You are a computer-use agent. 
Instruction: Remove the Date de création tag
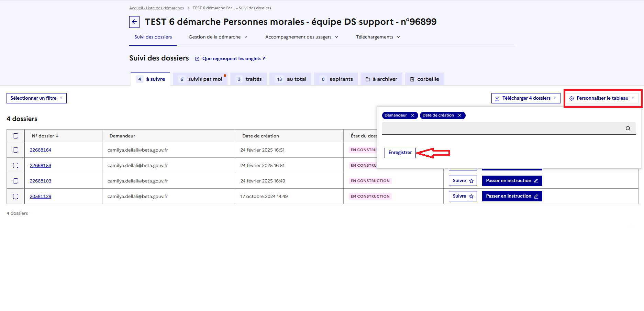459,115
